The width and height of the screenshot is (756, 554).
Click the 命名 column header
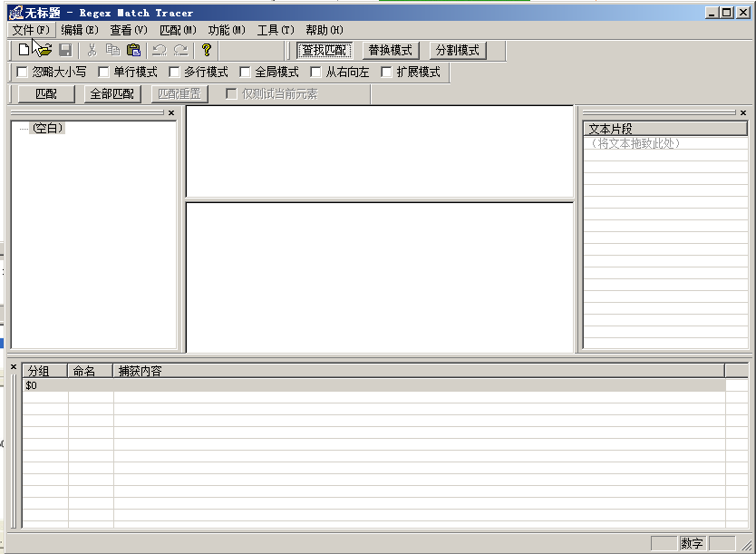click(x=90, y=371)
